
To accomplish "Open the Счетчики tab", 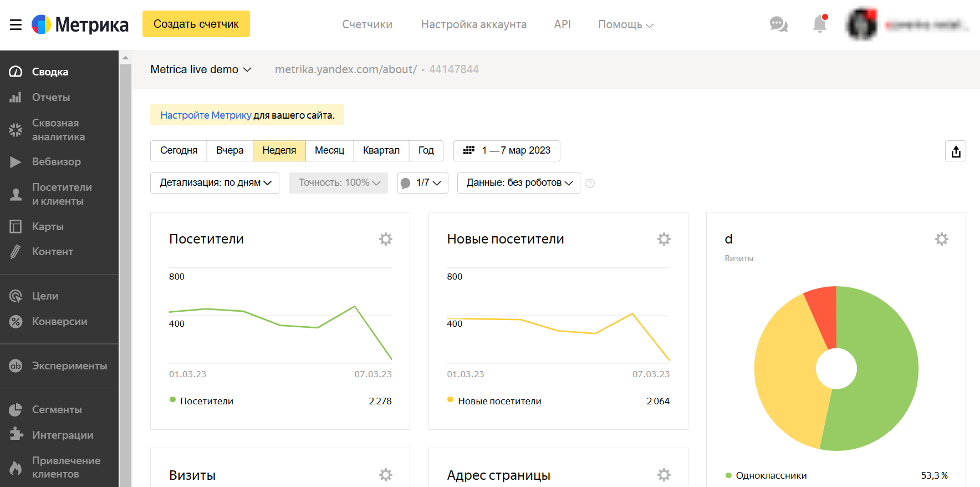I will coord(367,24).
